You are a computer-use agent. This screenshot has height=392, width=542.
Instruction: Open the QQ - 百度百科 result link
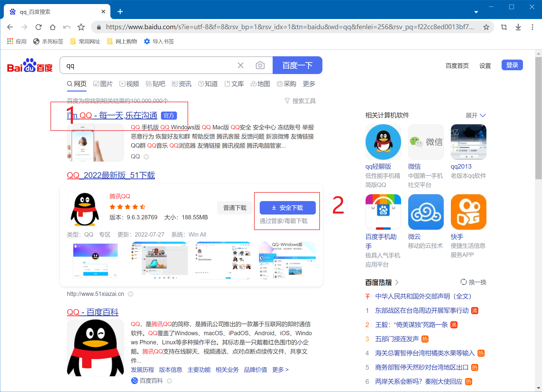tap(92, 312)
